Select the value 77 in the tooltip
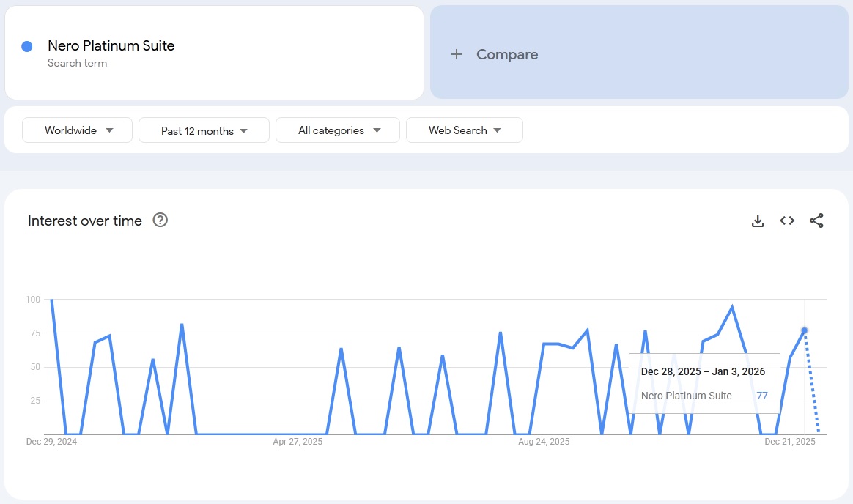 click(x=762, y=396)
